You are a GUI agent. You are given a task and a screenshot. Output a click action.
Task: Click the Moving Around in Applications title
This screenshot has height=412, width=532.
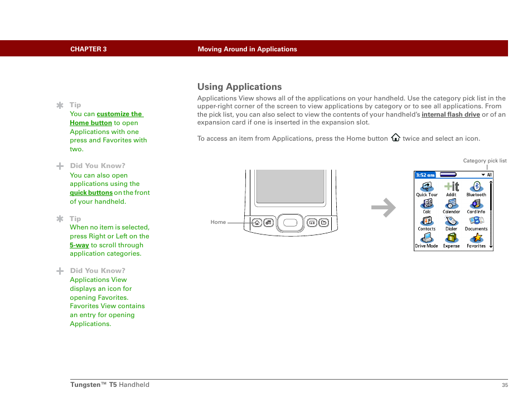(248, 49)
